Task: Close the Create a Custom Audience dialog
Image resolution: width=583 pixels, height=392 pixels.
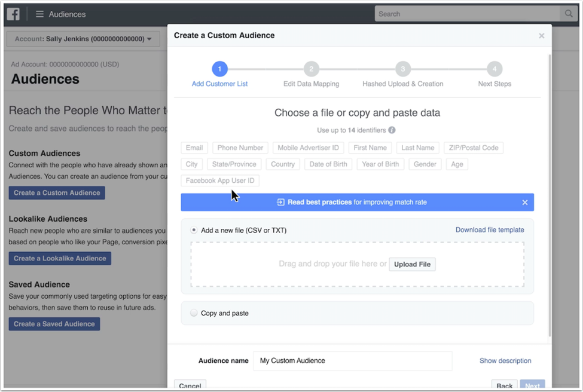Action: click(x=541, y=36)
